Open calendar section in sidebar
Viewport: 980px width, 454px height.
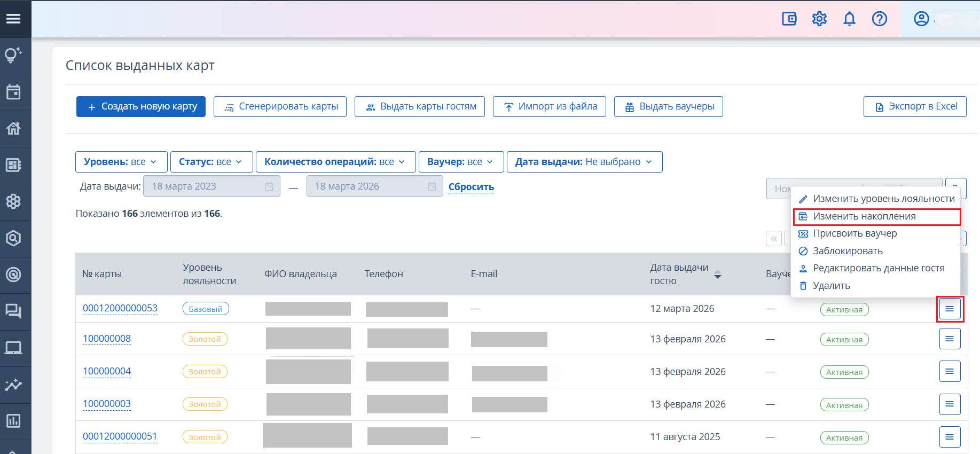pos(13,92)
